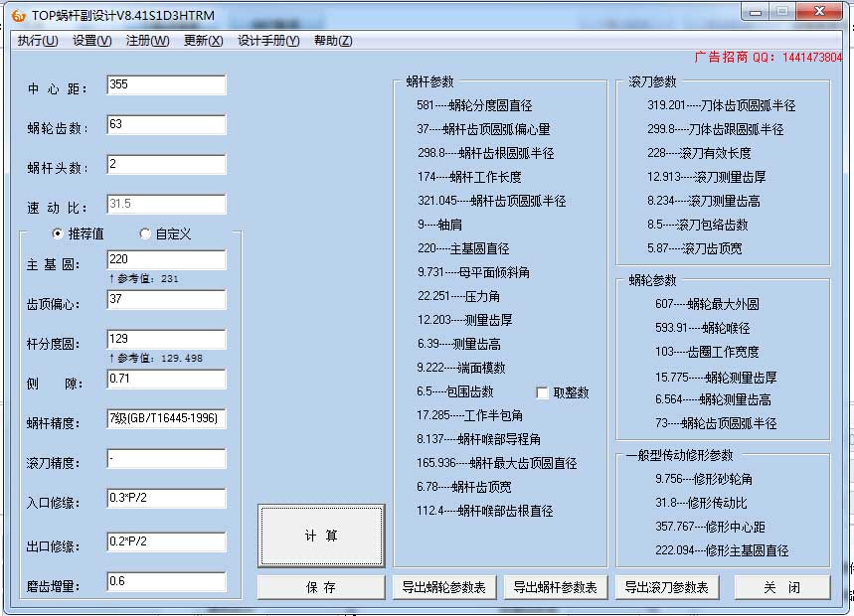
Task: Open the 帮助(Z) menu
Action: pyautogui.click(x=332, y=41)
